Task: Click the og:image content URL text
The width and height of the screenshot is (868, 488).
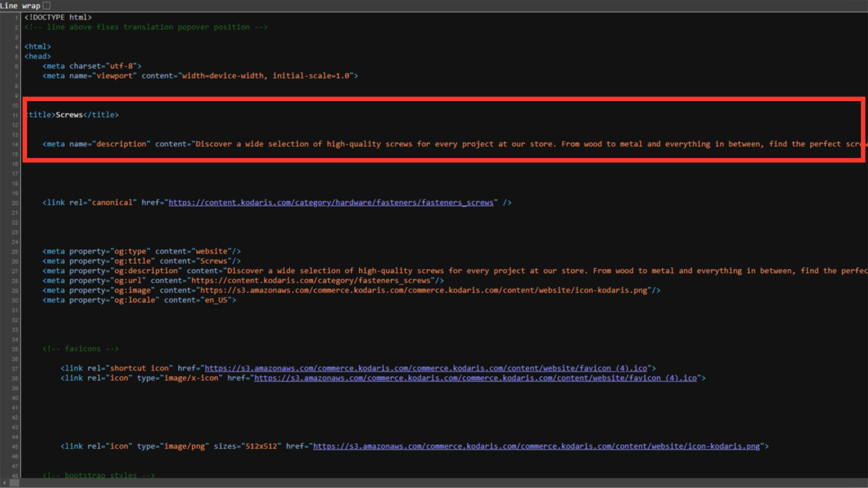Action: click(x=423, y=290)
